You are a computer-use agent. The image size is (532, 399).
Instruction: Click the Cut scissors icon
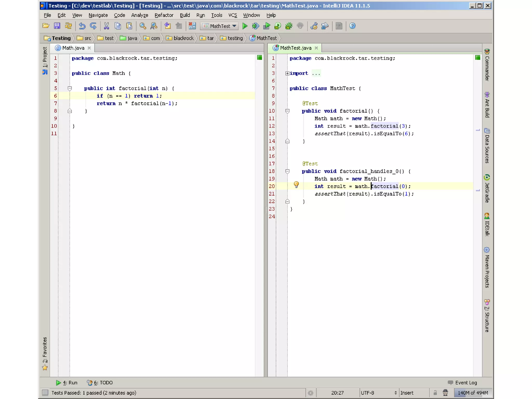coord(106,26)
